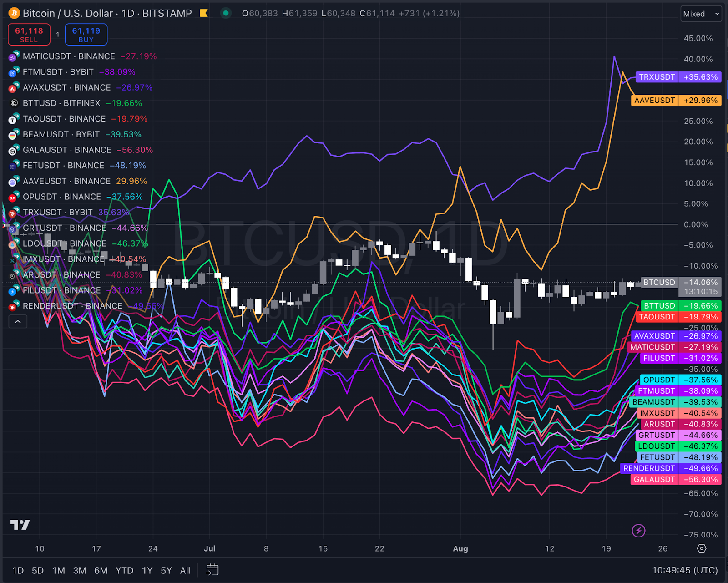Click the MATICUSDT -27.19% price label
Viewport: 728px width, 583px height.
675,347
